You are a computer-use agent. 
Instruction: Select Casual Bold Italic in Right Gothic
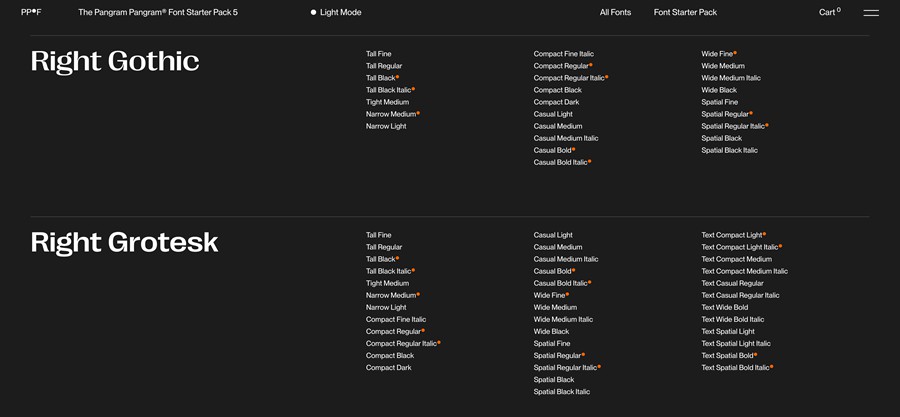click(x=562, y=162)
